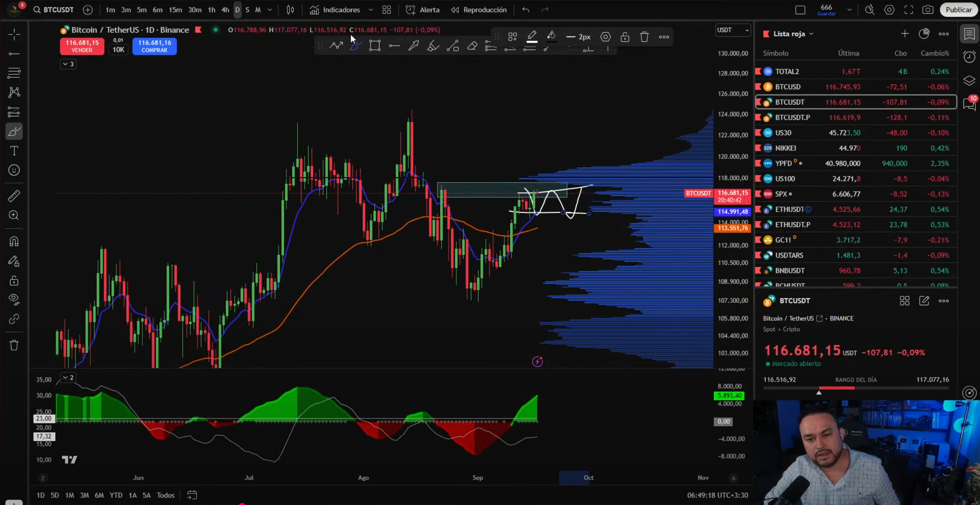Image resolution: width=980 pixels, height=505 pixels.
Task: Click the camera snapshot icon
Action: (928, 10)
